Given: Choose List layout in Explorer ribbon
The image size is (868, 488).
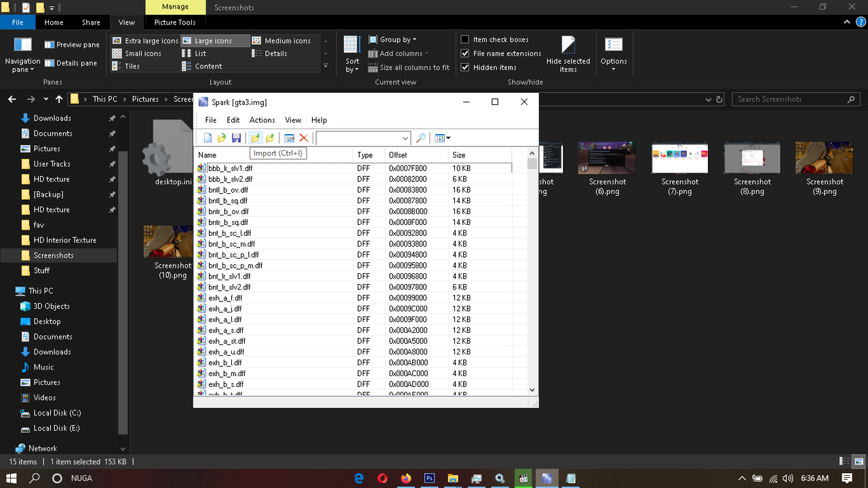Looking at the screenshot, I should point(195,54).
